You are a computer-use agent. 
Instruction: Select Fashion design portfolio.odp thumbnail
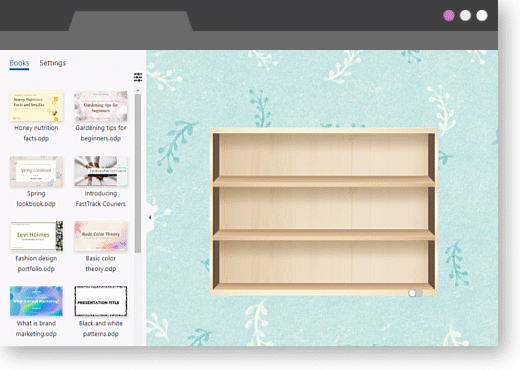[36, 236]
